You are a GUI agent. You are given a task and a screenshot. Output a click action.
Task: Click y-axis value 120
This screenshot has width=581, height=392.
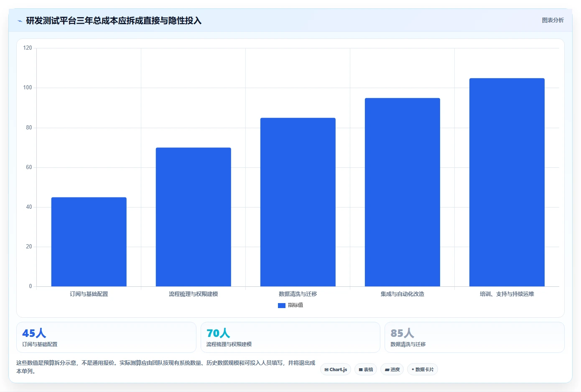pyautogui.click(x=28, y=48)
